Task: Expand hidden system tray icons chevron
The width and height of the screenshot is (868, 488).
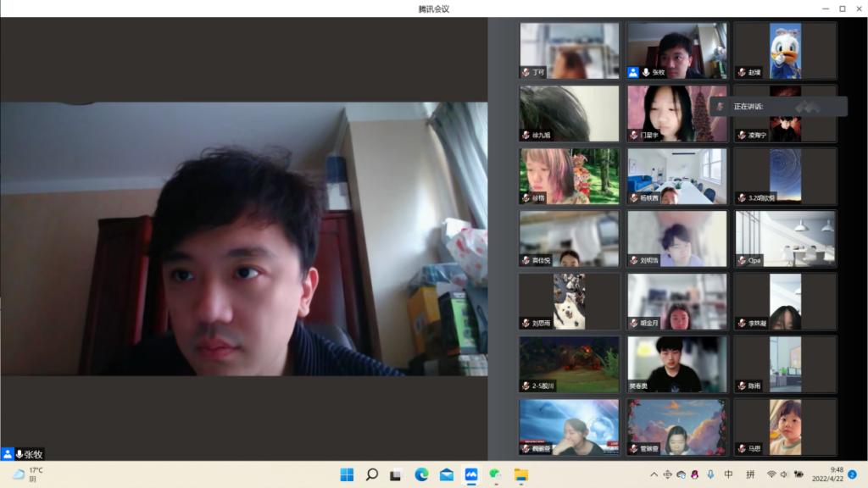Action: 654,474
